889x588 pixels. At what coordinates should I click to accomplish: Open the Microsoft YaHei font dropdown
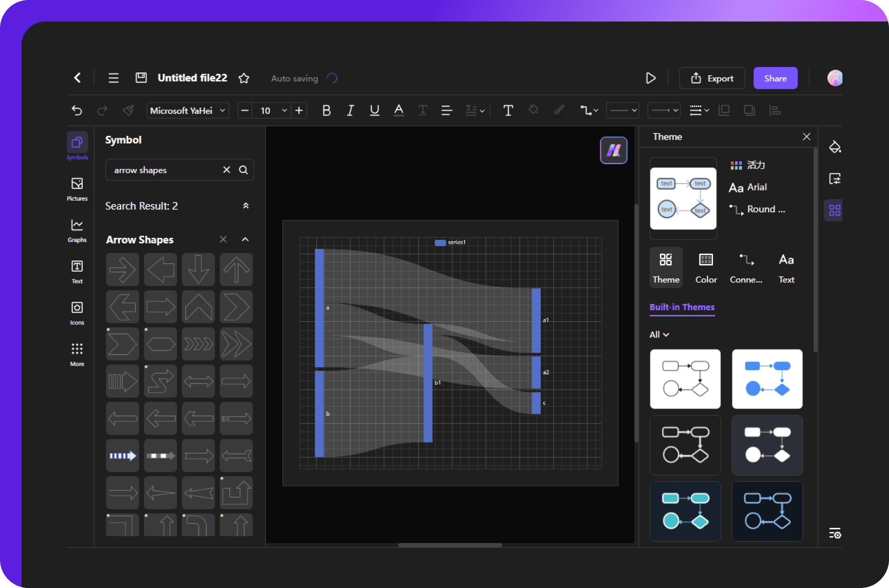[187, 110]
